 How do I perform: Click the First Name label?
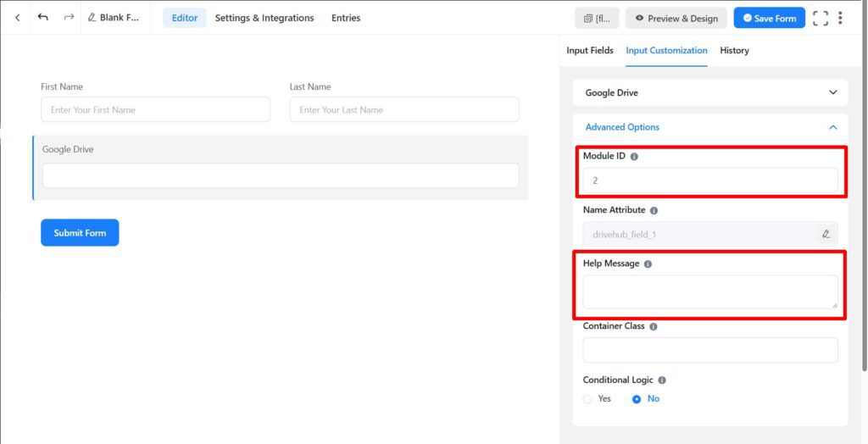[62, 87]
